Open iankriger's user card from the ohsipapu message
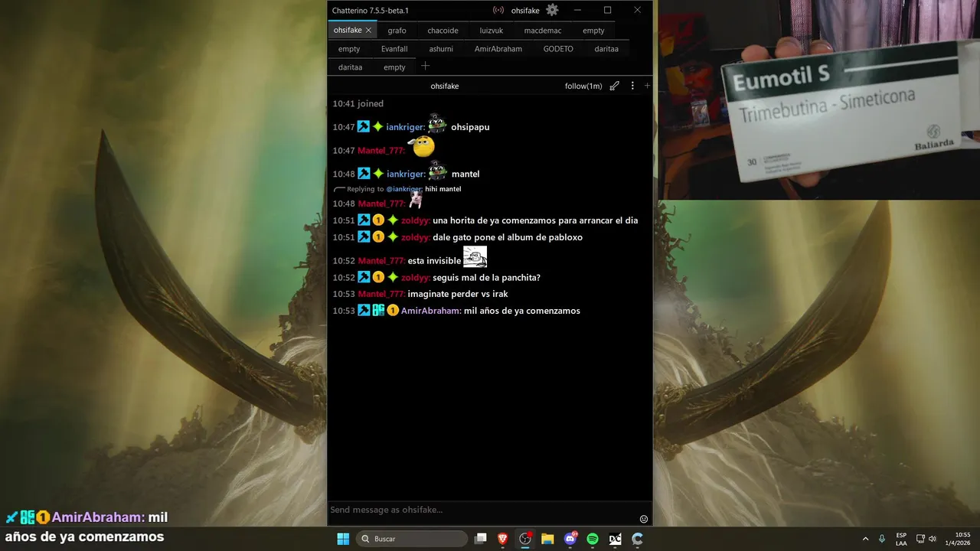The image size is (980, 551). [x=405, y=127]
